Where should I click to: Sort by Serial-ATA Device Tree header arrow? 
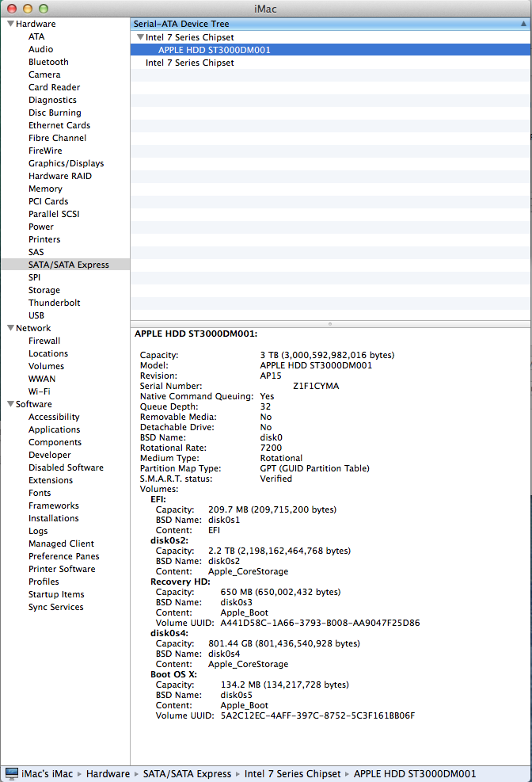(x=523, y=24)
